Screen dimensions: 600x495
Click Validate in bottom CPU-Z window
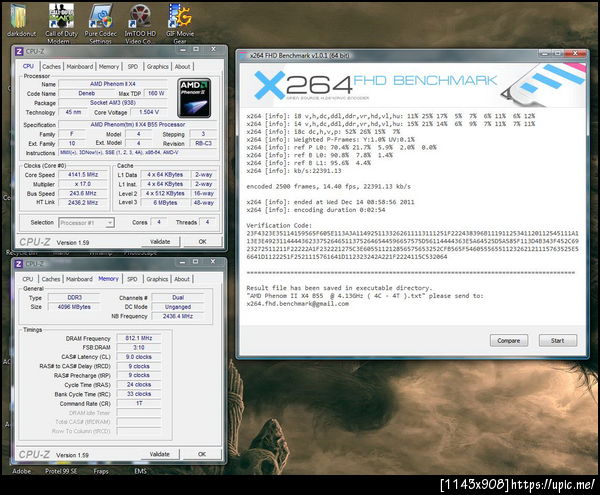(x=160, y=454)
